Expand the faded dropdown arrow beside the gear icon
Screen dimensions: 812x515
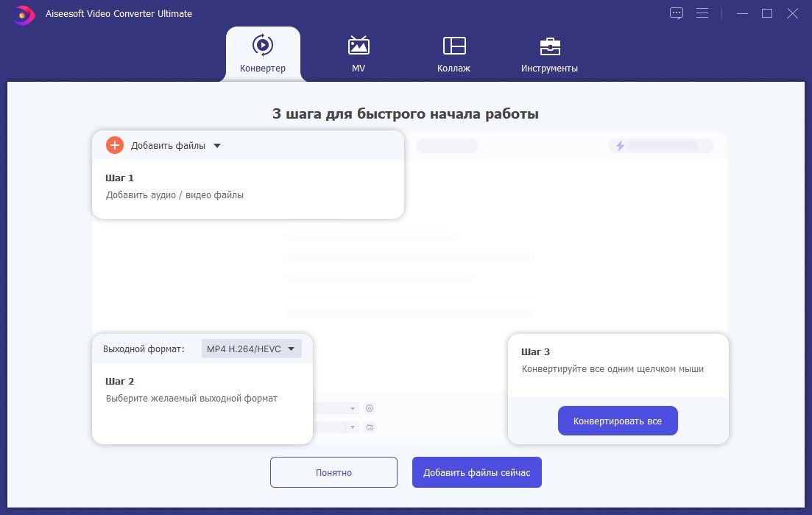click(353, 408)
